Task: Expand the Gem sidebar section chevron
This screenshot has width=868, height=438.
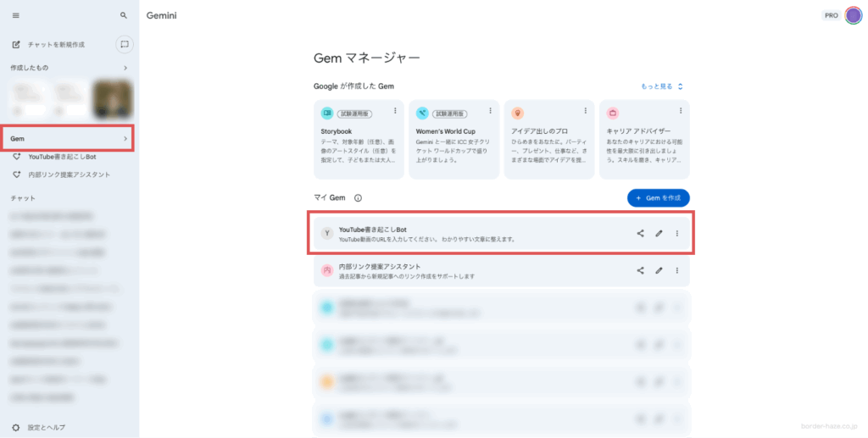Action: click(125, 139)
